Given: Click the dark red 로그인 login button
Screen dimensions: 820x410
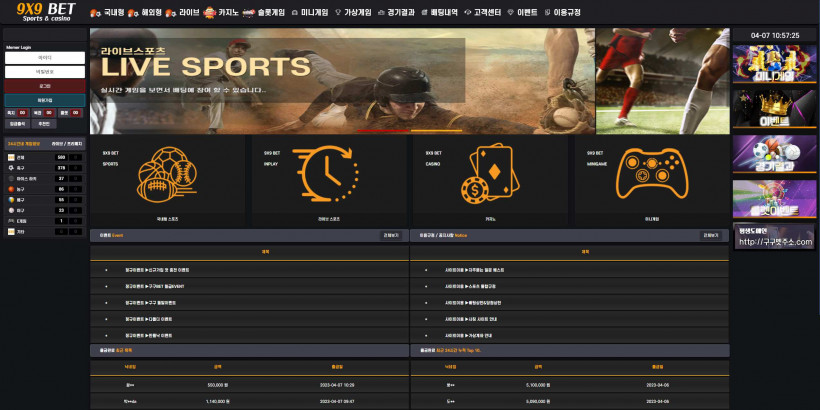Looking at the screenshot, I should 45,86.
